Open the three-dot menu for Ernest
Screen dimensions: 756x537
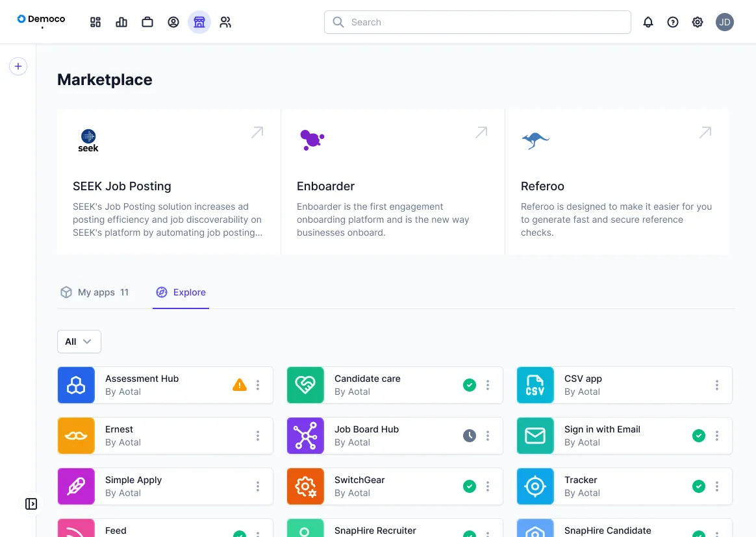pos(258,436)
